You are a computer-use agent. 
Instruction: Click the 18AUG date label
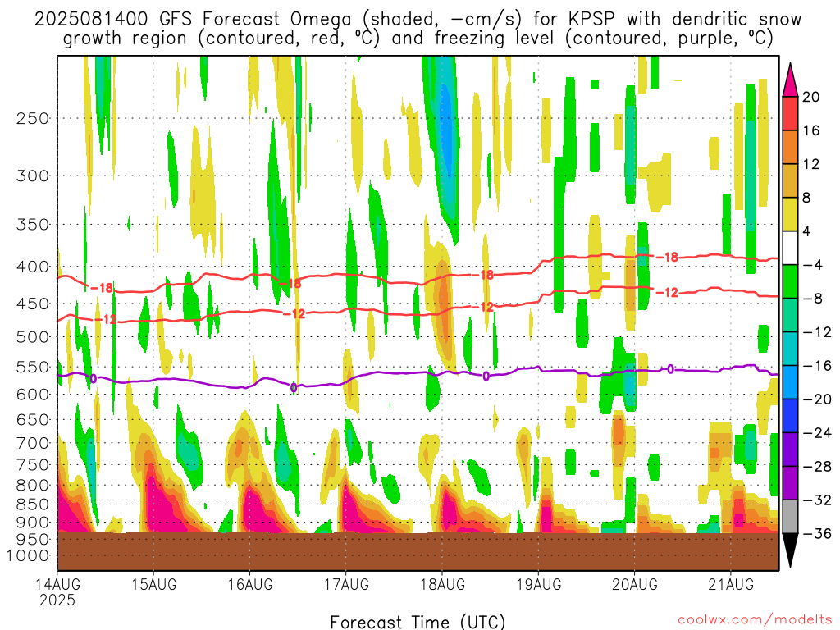click(442, 584)
